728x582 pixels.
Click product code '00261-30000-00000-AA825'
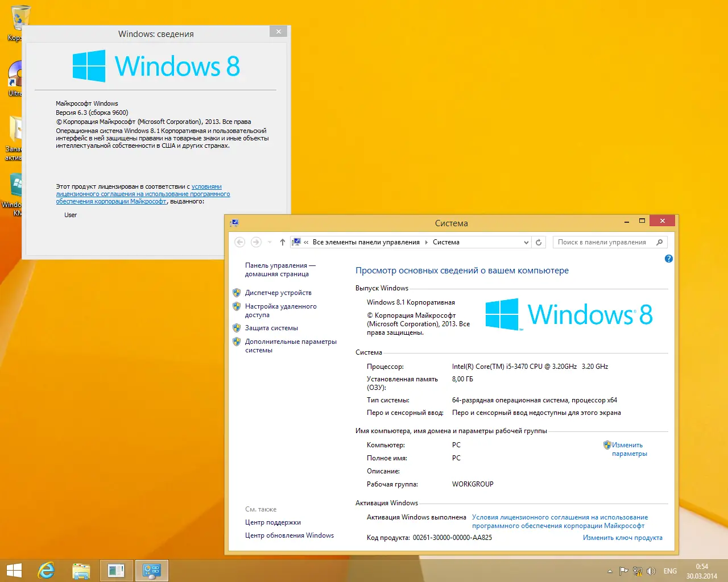(452, 538)
